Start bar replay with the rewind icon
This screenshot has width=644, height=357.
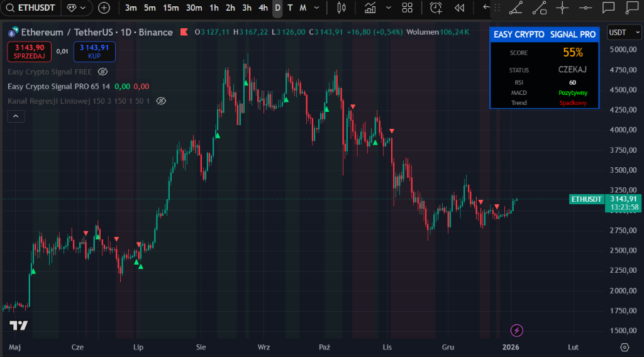pyautogui.click(x=459, y=8)
